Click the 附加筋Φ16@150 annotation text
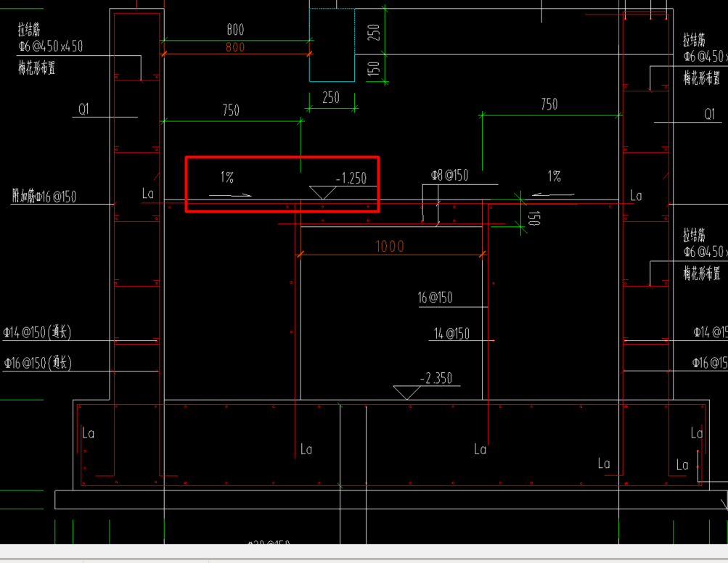Image resolution: width=728 pixels, height=563 pixels. [x=44, y=197]
